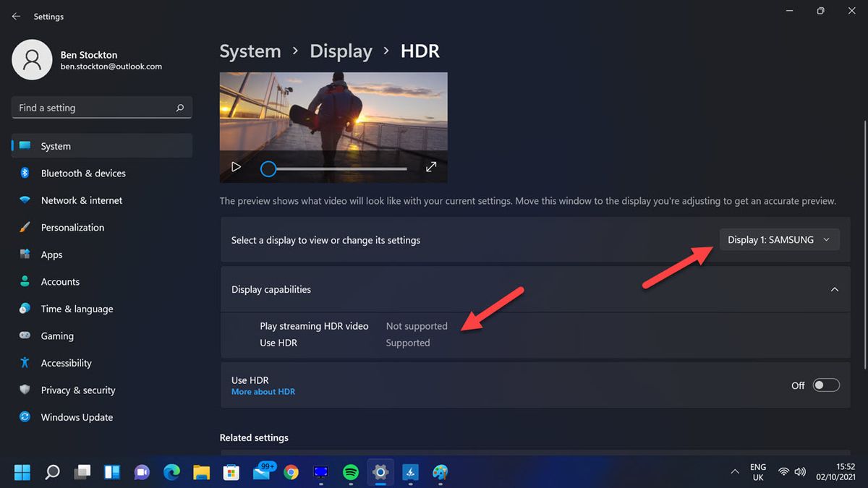
Task: Click the System breadcrumb link
Action: coord(250,51)
